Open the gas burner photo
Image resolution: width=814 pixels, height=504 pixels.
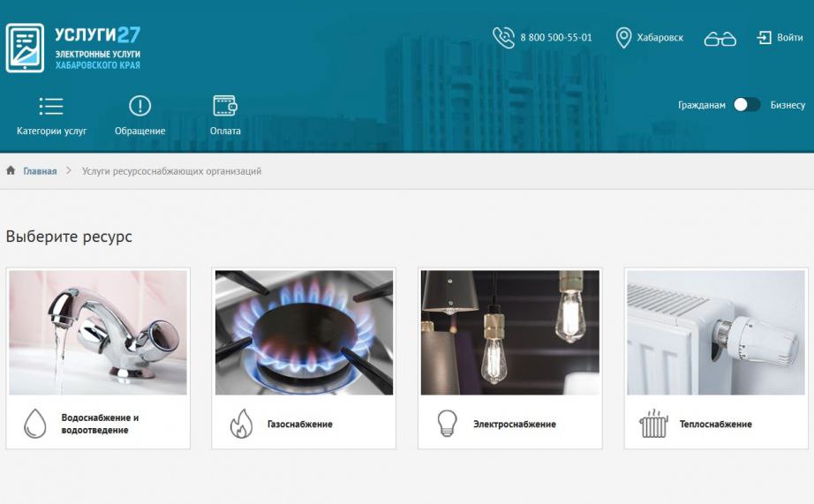pyautogui.click(x=304, y=332)
